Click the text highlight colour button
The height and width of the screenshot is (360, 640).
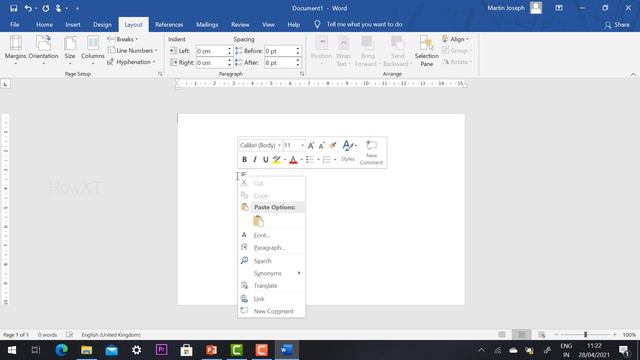tap(277, 160)
